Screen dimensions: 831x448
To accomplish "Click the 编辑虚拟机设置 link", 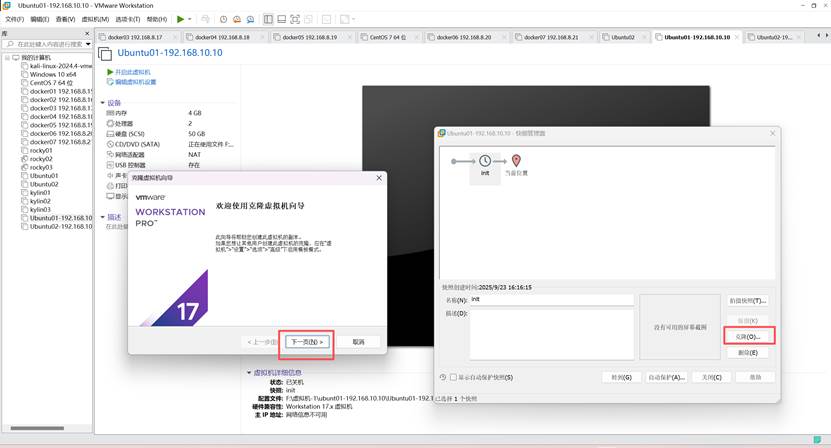I will coord(131,82).
